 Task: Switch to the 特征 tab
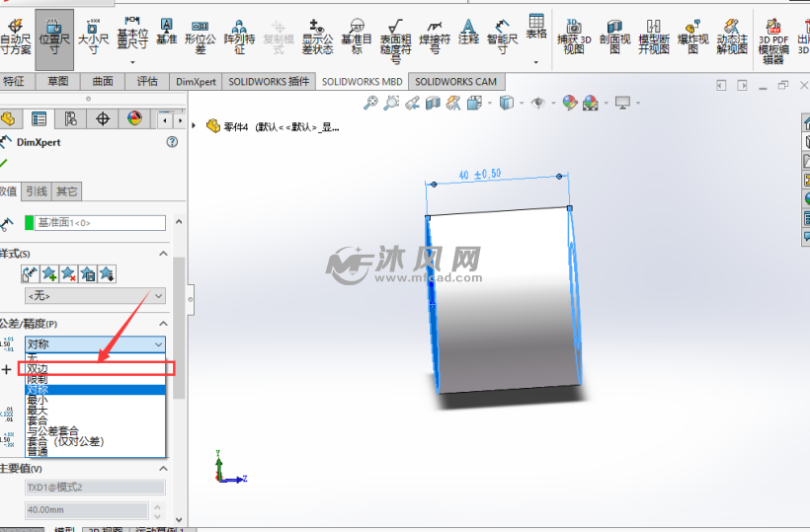[14, 82]
